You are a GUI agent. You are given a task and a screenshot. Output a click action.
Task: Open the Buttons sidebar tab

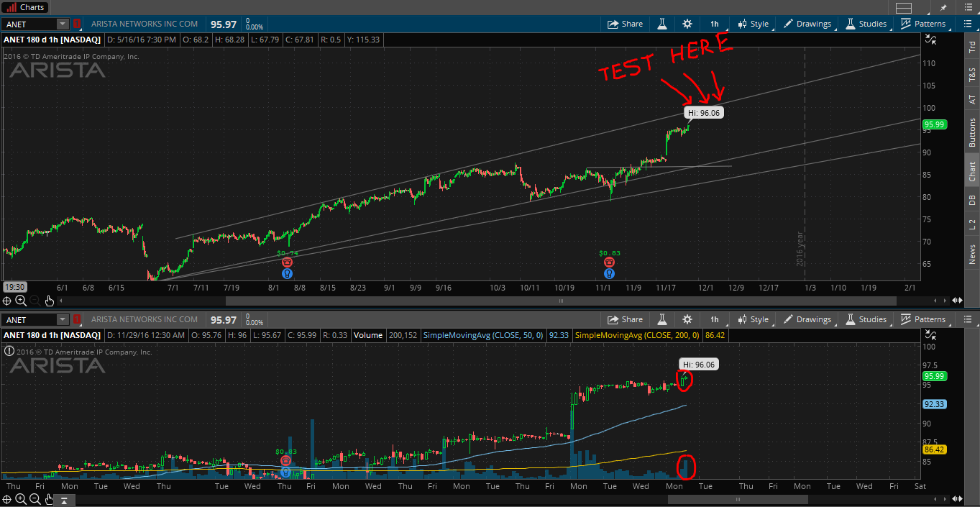click(971, 132)
